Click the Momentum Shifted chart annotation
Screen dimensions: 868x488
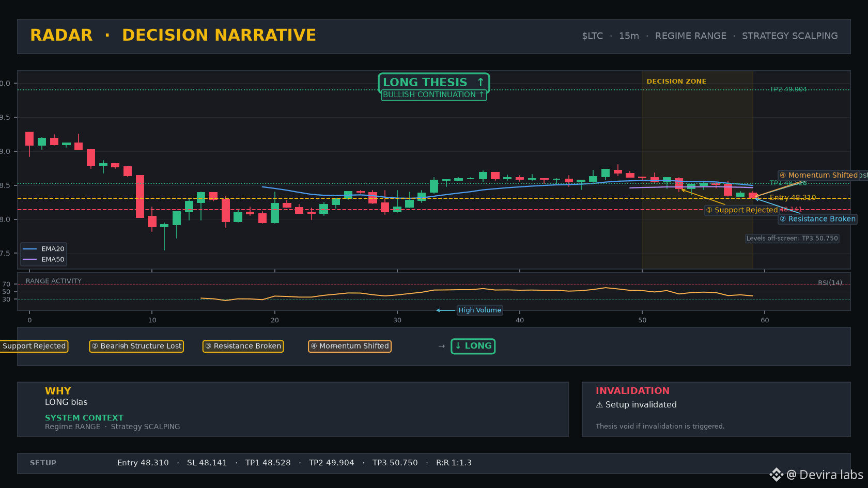(823, 175)
